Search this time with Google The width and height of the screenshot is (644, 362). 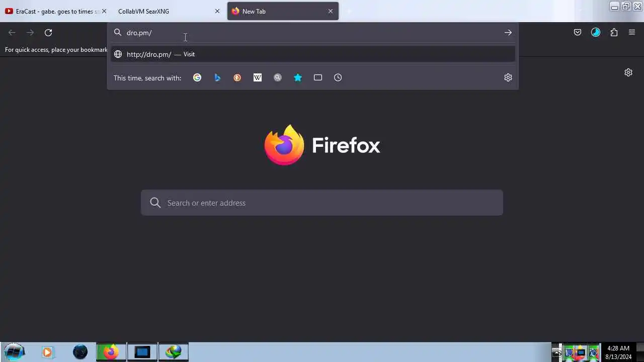click(197, 77)
